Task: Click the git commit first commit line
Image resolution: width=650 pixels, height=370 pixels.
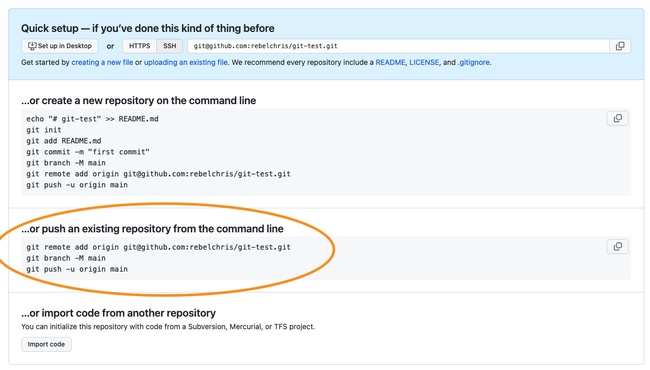Action: click(88, 152)
